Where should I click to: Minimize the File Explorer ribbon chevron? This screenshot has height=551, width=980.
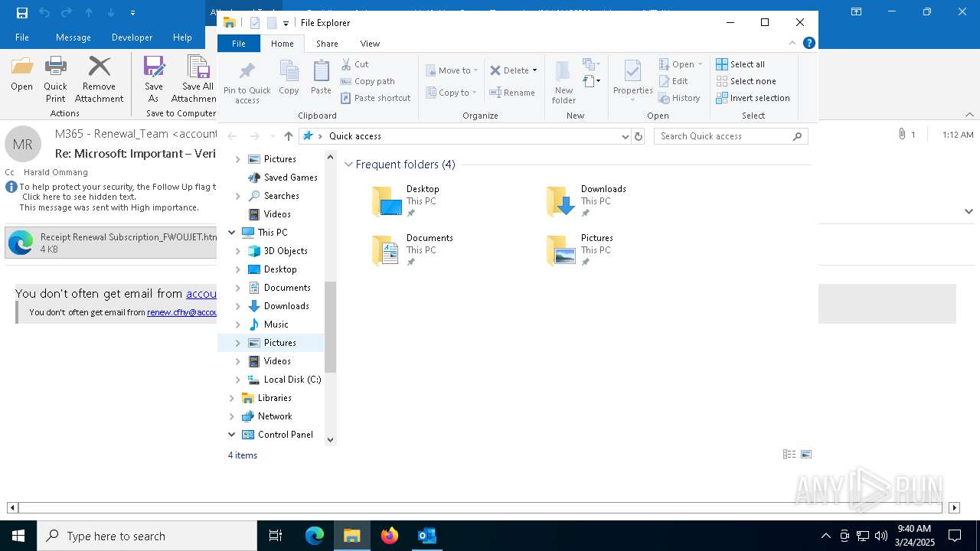pos(792,44)
